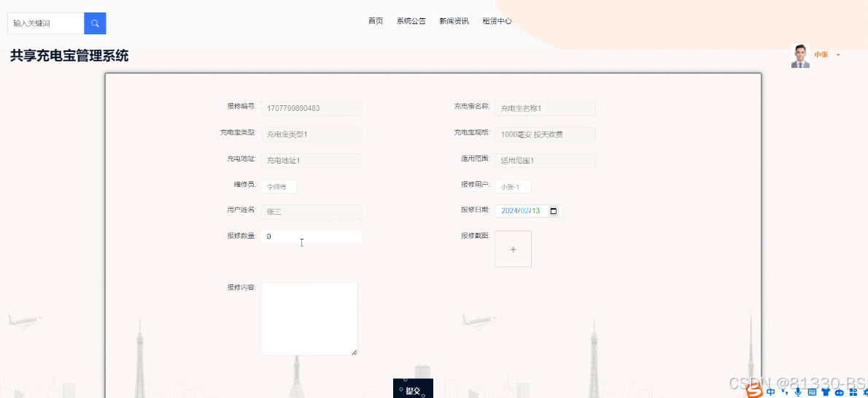This screenshot has width=868, height=398.
Task: Click the 共享充电宝管理系统 title
Action: tap(69, 56)
